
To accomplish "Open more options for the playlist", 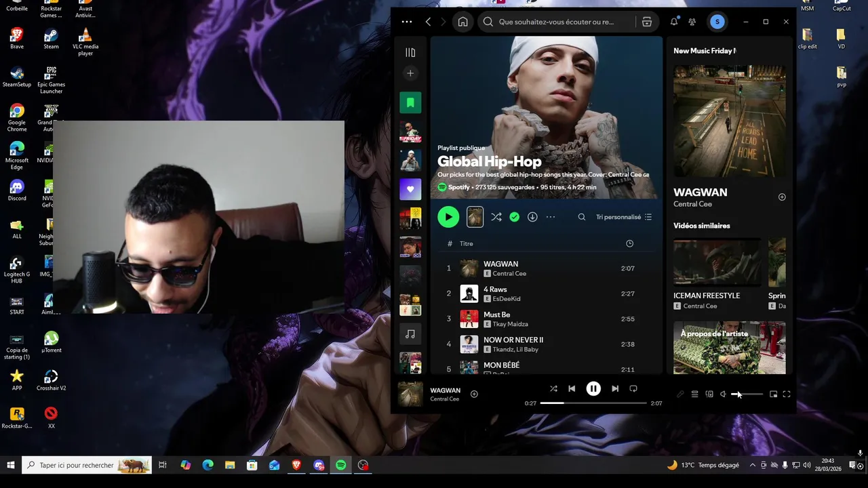I will (551, 217).
